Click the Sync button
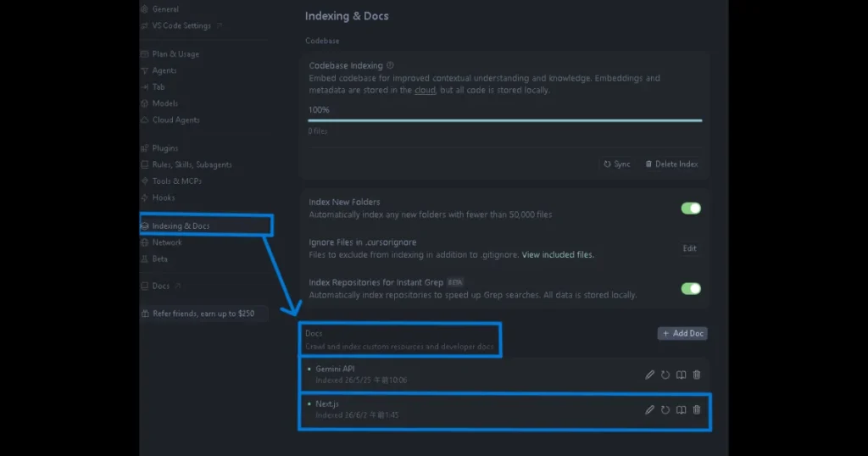 617,164
